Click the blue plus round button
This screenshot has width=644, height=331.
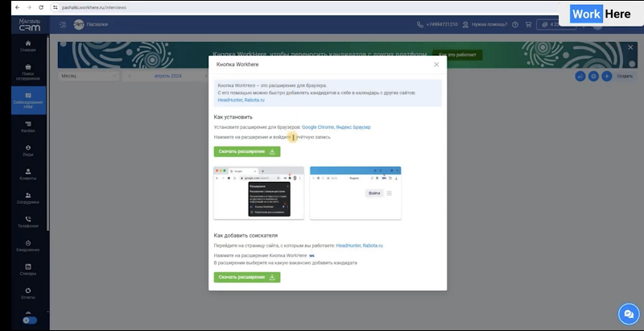click(x=607, y=76)
